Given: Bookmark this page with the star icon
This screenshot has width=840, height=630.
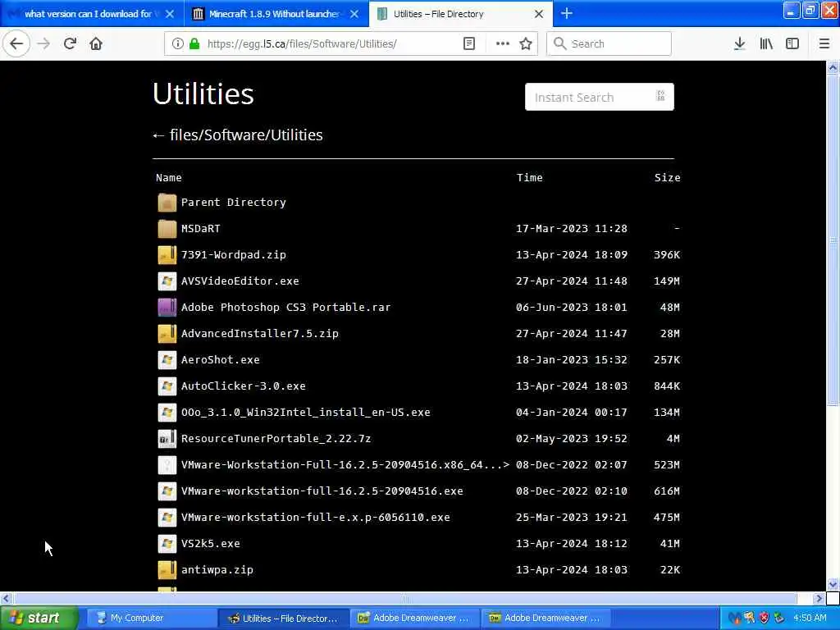Looking at the screenshot, I should (526, 43).
